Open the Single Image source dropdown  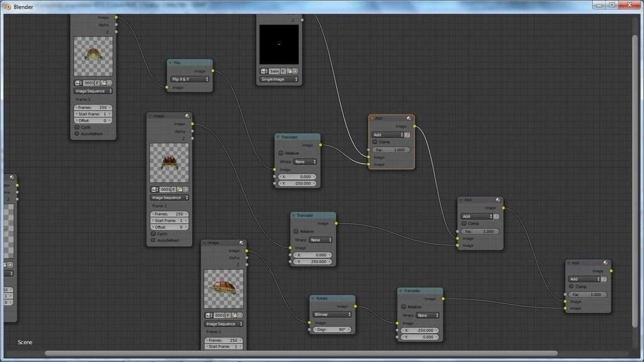[280, 79]
